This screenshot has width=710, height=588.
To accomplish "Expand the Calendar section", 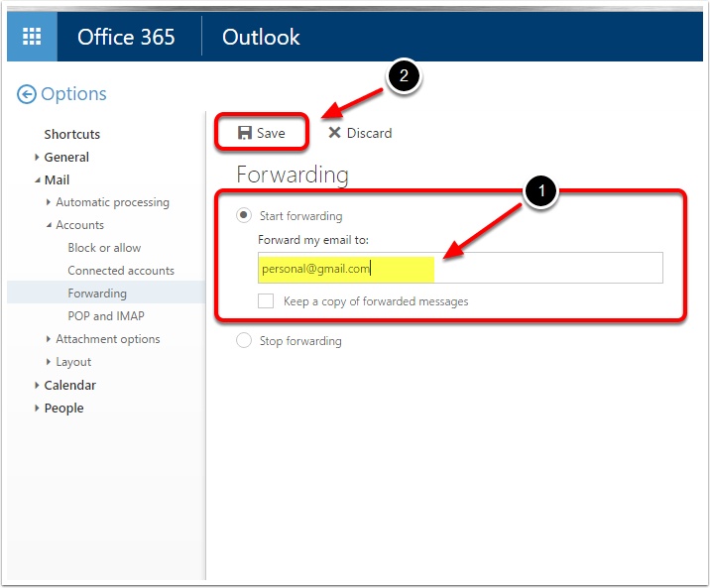I will 37,385.
